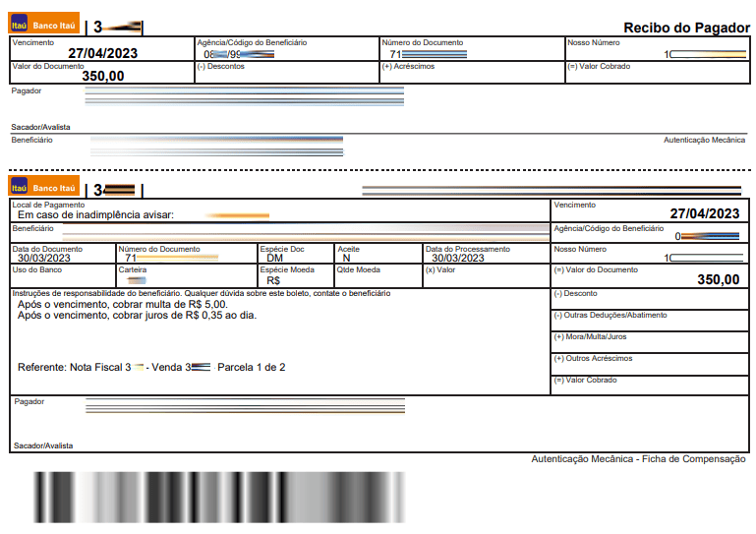
Task: Click the Data do Processamento date
Action: [x=457, y=258]
